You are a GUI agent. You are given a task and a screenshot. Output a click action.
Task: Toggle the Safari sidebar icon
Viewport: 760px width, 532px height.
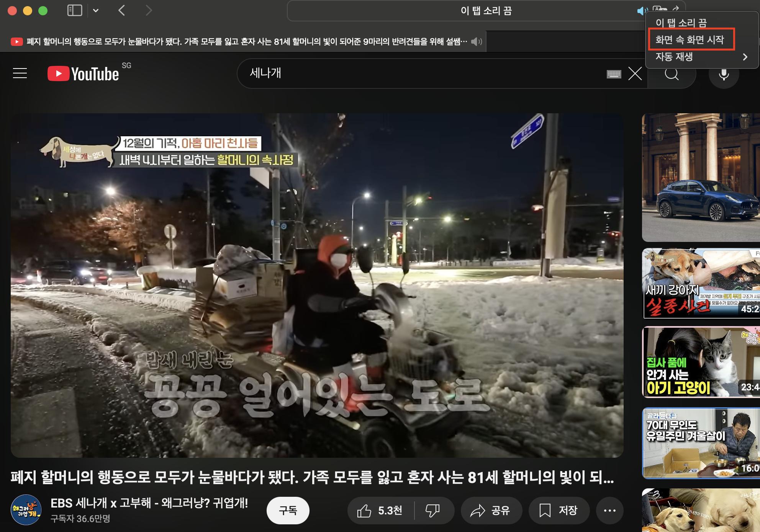(x=75, y=10)
